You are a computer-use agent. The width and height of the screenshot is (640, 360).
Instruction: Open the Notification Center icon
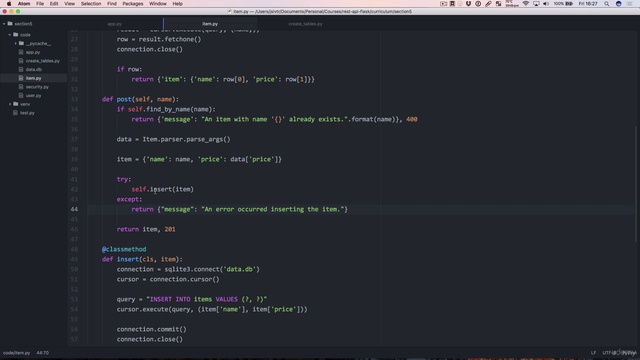tap(630, 4)
